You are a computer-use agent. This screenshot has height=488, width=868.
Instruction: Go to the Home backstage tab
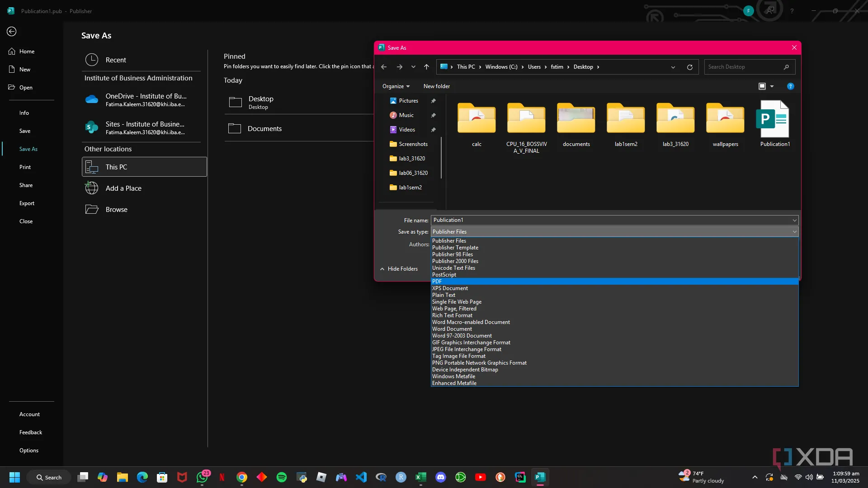pyautogui.click(x=27, y=51)
